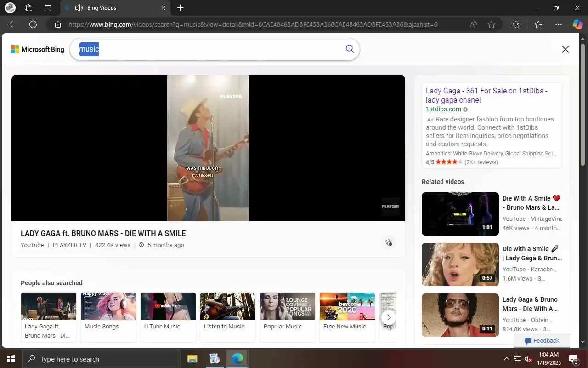Open File Explorer from taskbar

coord(192,359)
